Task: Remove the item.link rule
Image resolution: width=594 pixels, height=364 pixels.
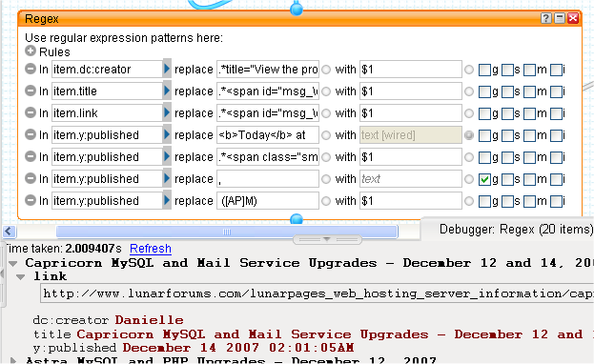Action: click(x=31, y=112)
